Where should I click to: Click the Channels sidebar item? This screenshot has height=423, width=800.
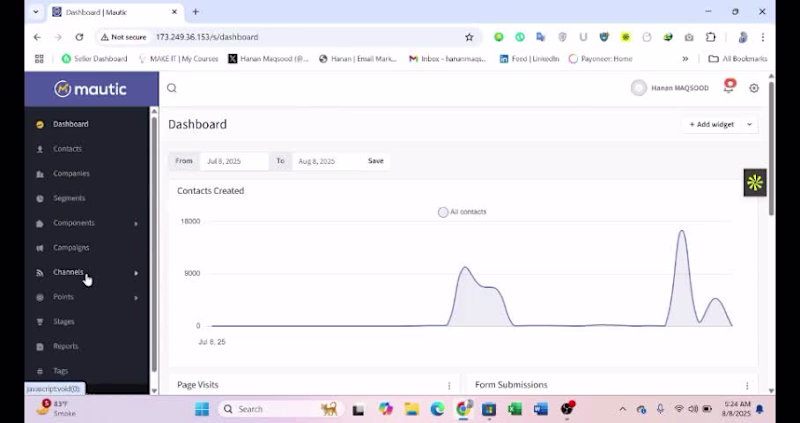click(x=68, y=272)
